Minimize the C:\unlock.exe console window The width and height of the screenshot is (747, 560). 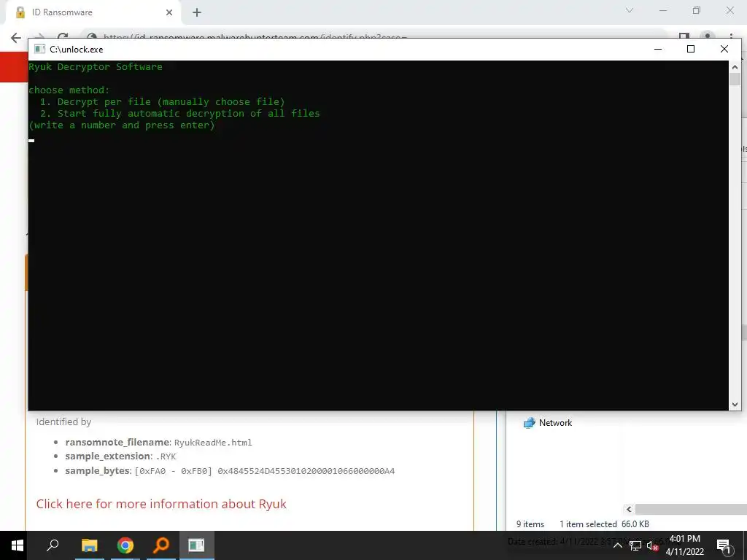[658, 49]
